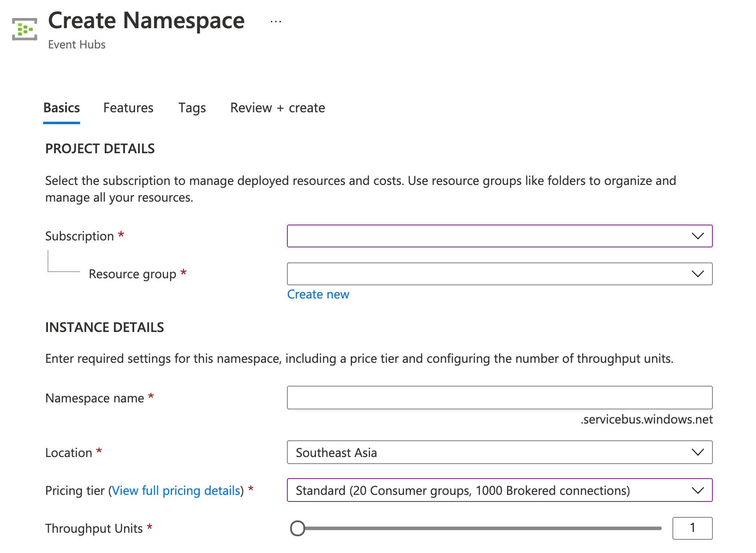Click the Throughput Units slider track
The width and height of the screenshot is (756, 553).
pyautogui.click(x=484, y=528)
